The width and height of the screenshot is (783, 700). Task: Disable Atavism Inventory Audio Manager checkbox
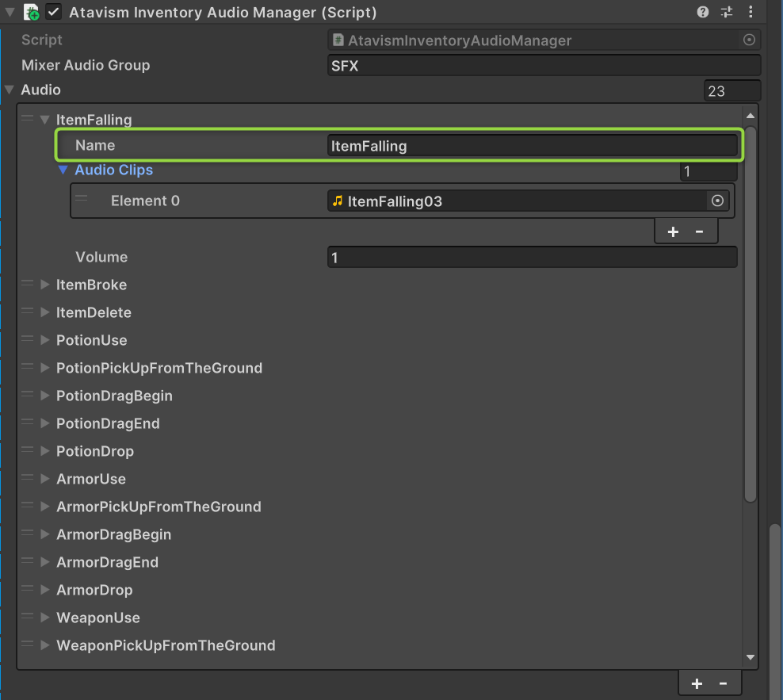tap(54, 13)
